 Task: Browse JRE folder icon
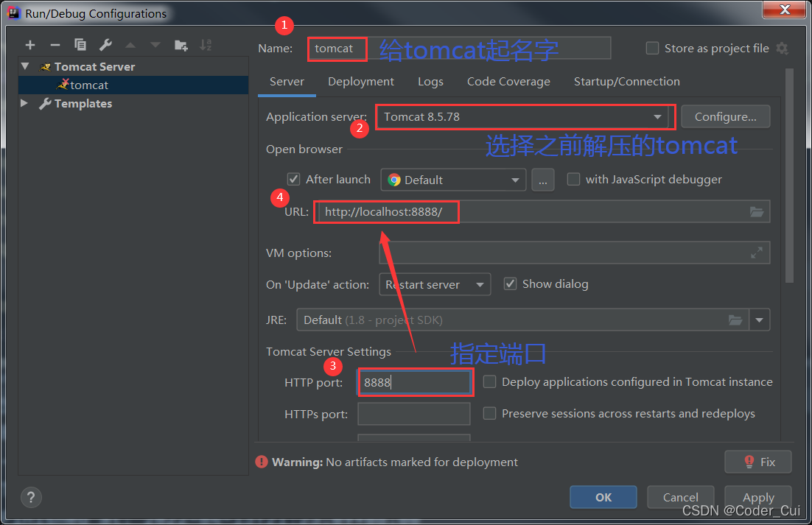pyautogui.click(x=735, y=320)
